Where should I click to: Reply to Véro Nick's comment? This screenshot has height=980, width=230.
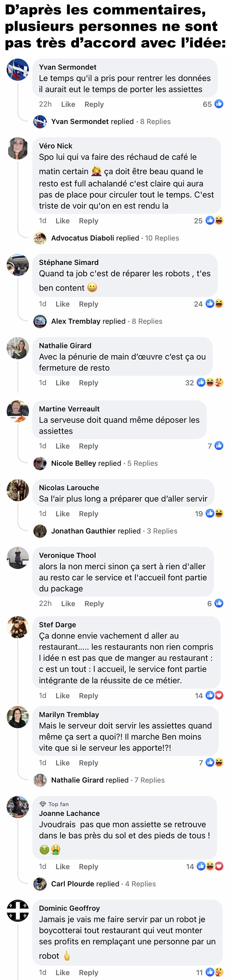pyautogui.click(x=89, y=221)
